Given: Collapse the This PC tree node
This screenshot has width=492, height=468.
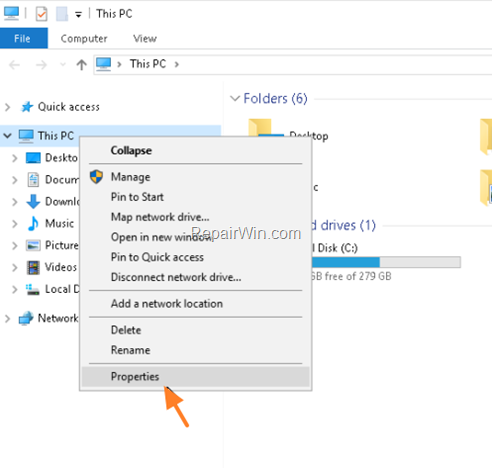Looking at the screenshot, I should 7,136.
